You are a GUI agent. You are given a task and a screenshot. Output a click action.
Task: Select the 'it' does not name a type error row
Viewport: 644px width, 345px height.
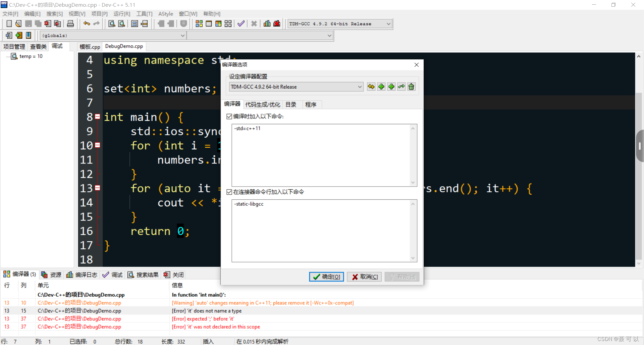point(207,311)
